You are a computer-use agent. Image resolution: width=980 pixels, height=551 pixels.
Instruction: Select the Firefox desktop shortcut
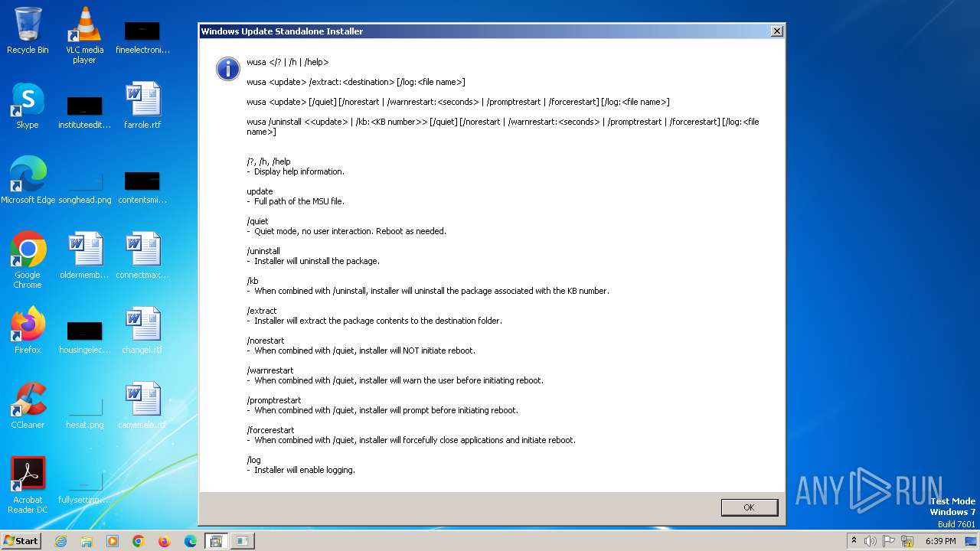[28, 331]
